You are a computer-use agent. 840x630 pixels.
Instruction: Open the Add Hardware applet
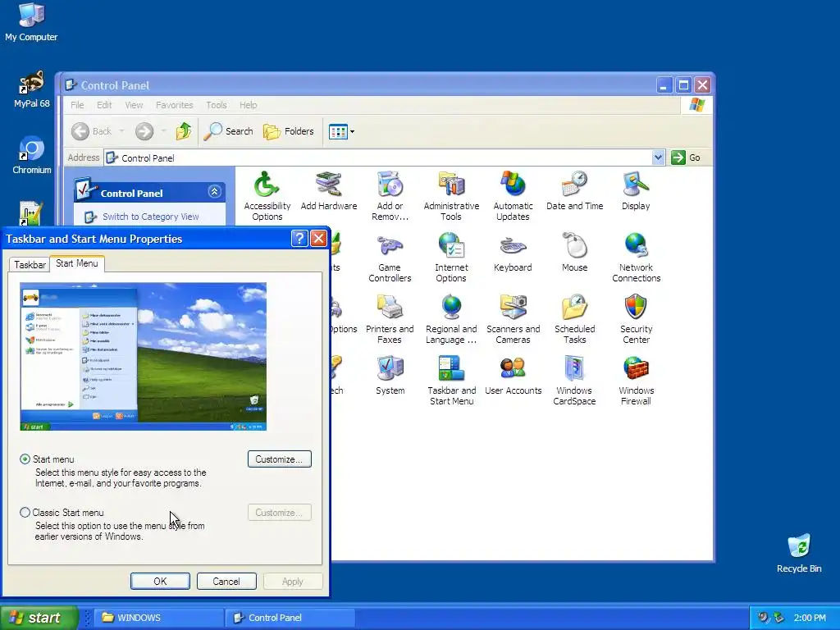click(328, 190)
